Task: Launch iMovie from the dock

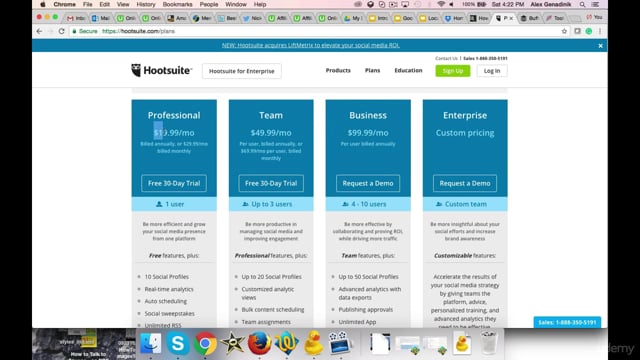Action: pos(232,343)
